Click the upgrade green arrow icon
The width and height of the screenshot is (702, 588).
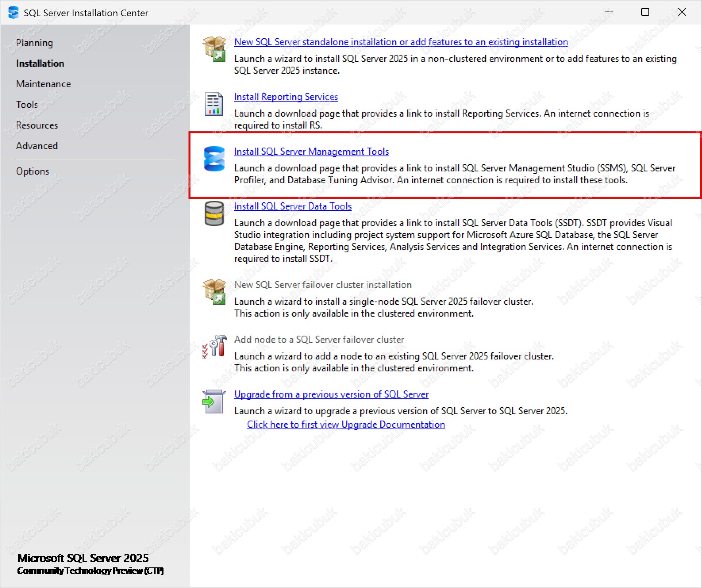(x=214, y=402)
